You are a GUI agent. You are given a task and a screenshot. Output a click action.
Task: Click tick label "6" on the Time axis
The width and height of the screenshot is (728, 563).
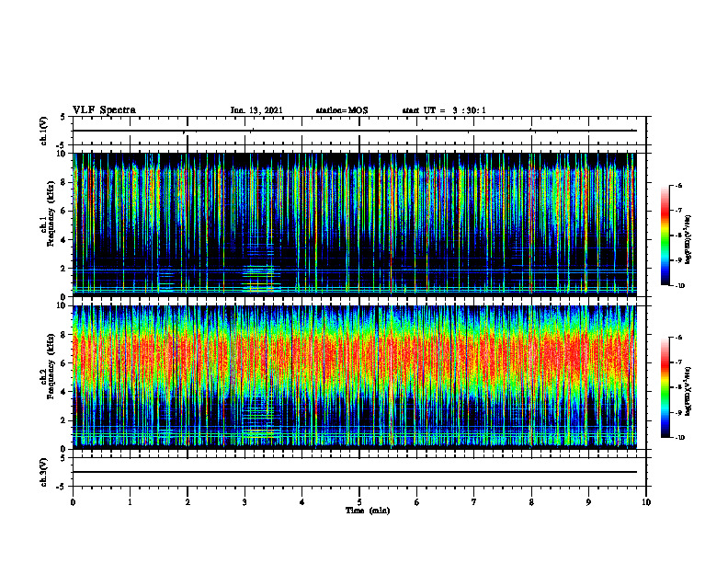417,502
